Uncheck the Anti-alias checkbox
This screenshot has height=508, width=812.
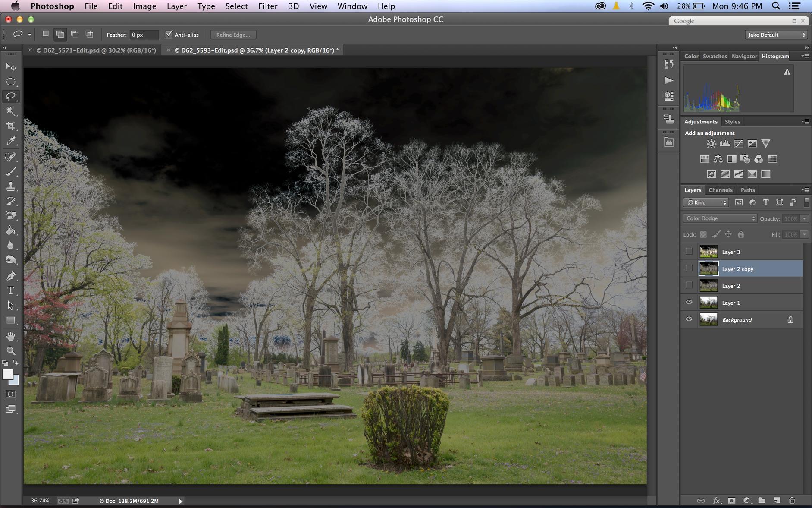point(169,35)
